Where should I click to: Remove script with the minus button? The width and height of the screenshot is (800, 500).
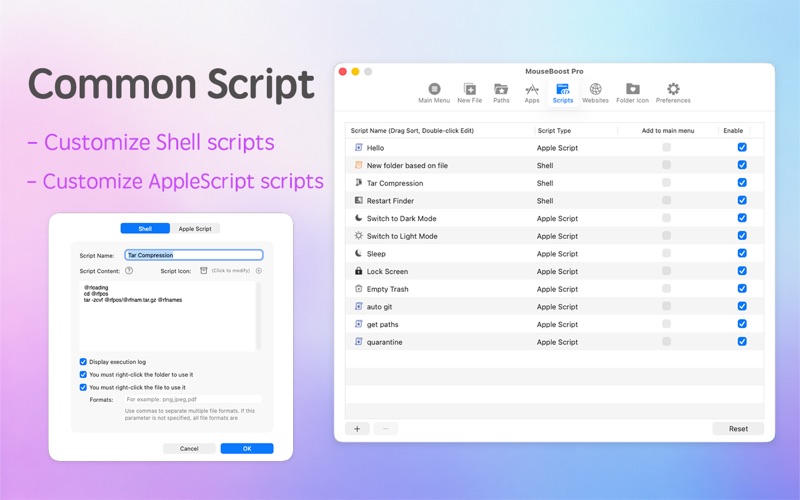[386, 429]
